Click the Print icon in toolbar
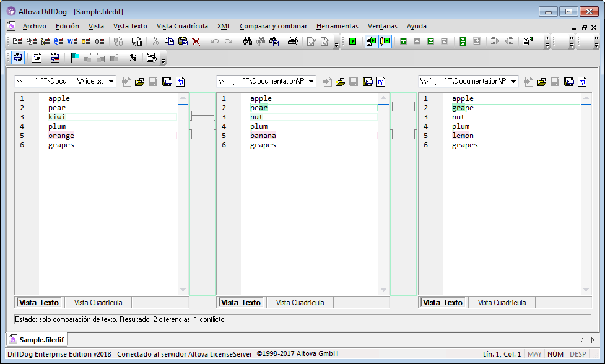Viewport: 605px width, 364px height. (292, 41)
